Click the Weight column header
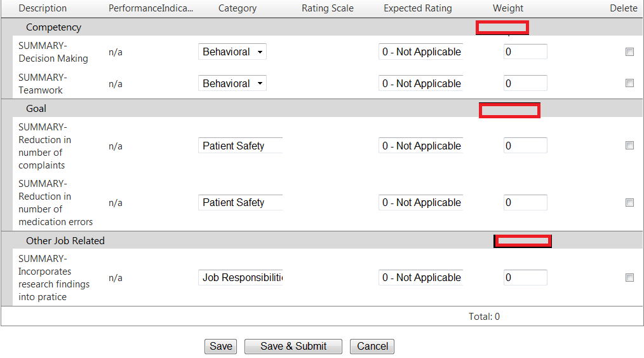The image size is (644, 358). [508, 8]
